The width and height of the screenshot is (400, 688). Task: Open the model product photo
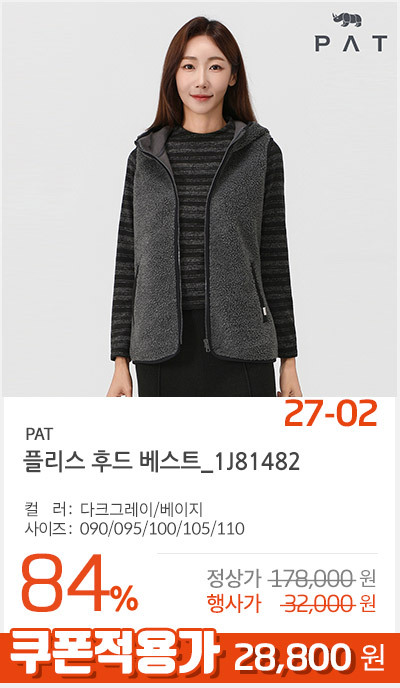coord(200,200)
